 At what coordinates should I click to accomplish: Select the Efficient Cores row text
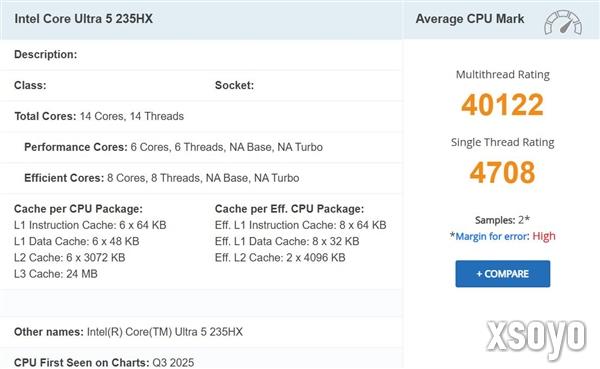[161, 178]
